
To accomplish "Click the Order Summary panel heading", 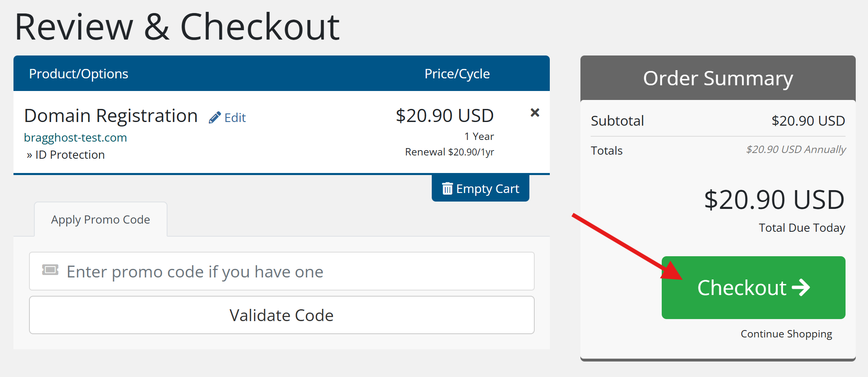I will (x=718, y=78).
